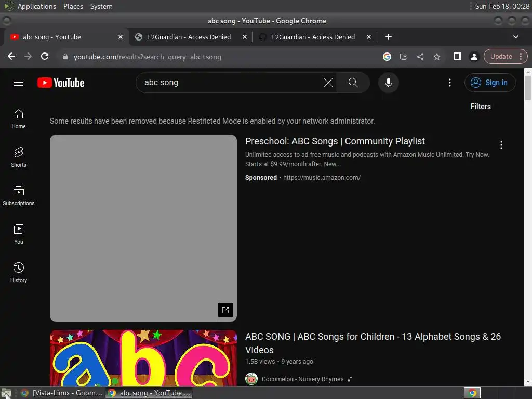Visit the music.amazon.com sponsored link
The image size is (532, 399).
click(322, 178)
